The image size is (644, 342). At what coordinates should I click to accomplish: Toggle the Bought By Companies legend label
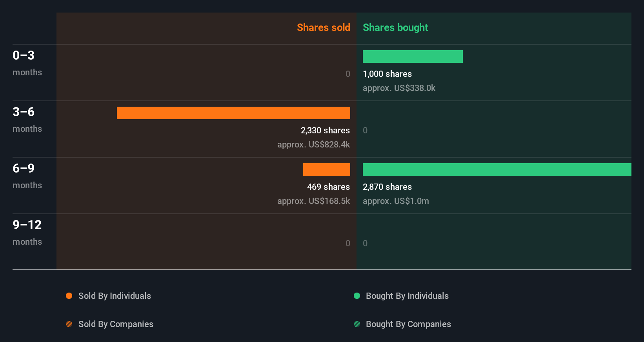tap(408, 324)
